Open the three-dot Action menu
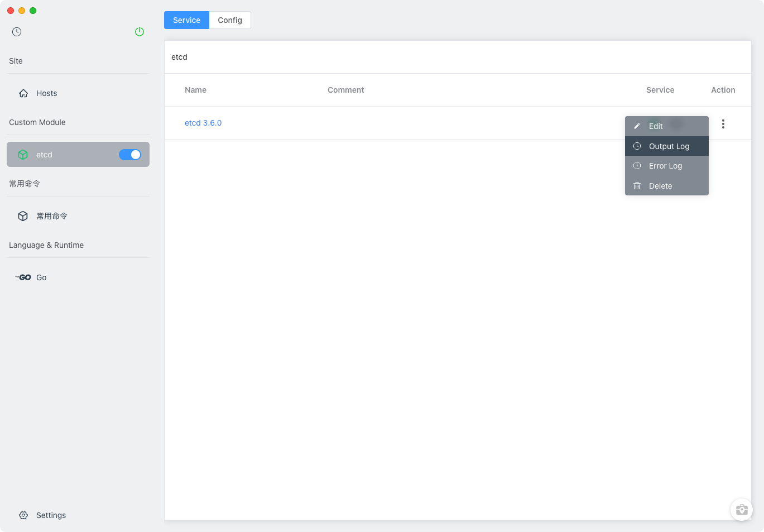This screenshot has height=532, width=764. click(x=723, y=124)
